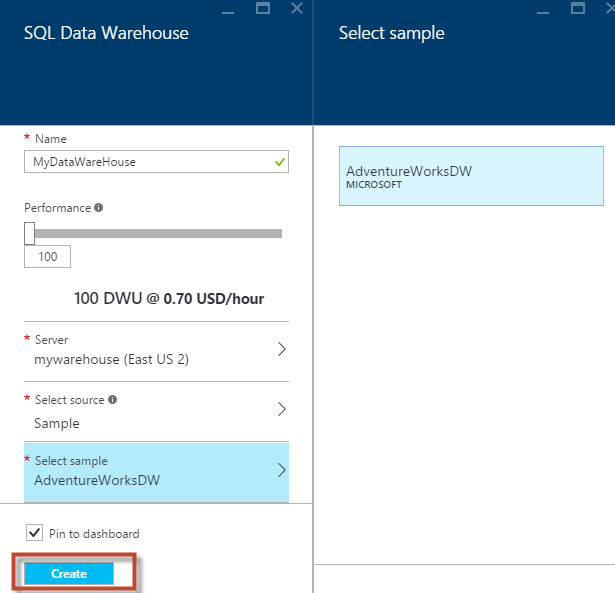This screenshot has width=615, height=593.
Task: Click the Create button
Action: click(x=69, y=574)
